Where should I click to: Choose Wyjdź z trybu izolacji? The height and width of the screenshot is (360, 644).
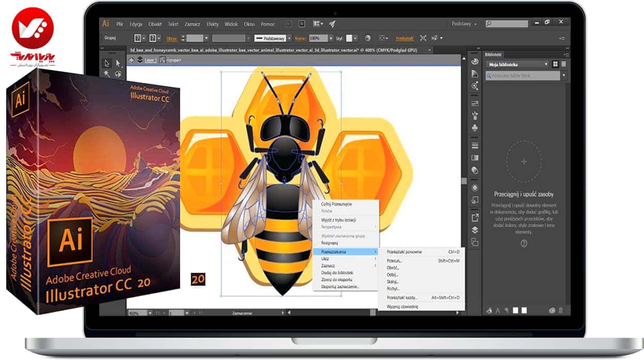339,220
